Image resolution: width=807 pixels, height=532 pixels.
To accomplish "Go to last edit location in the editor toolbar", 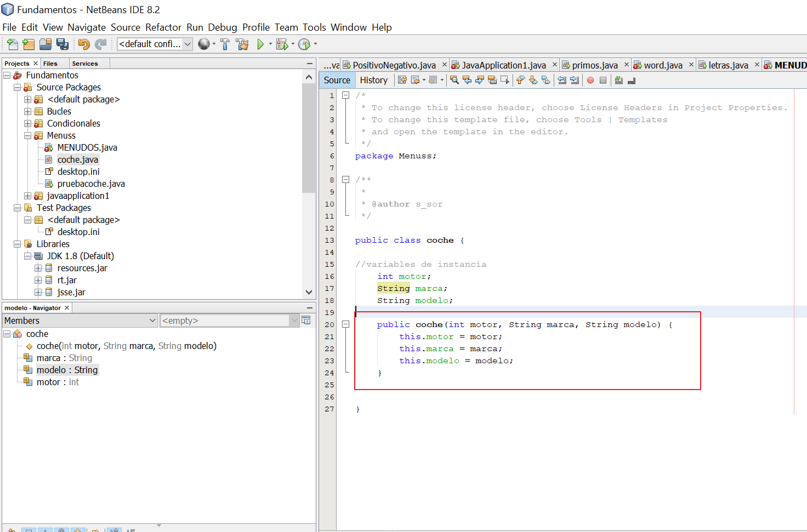I will tap(402, 80).
